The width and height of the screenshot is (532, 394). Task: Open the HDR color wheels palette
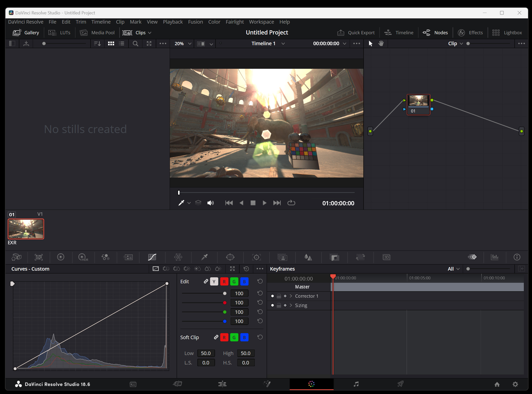(83, 257)
